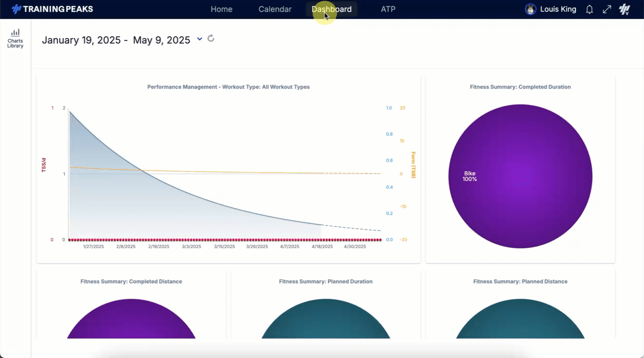This screenshot has height=358, width=644.
Task: Click the 2/19/2025 x-axis date
Action: click(159, 247)
